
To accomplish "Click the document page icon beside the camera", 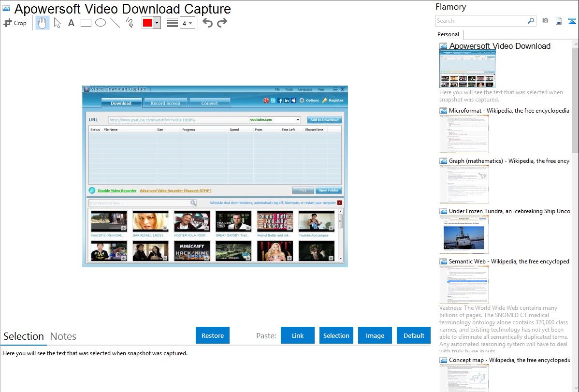I will [559, 21].
